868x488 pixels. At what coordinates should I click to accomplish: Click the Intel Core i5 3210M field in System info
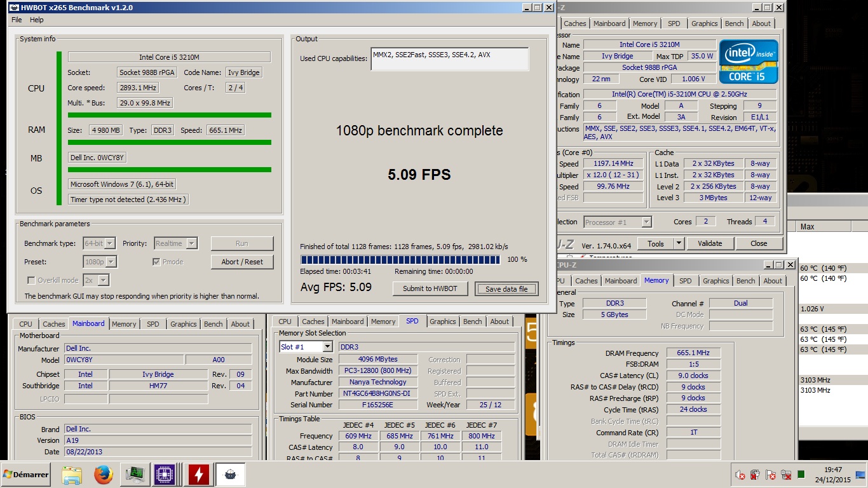pyautogui.click(x=169, y=57)
